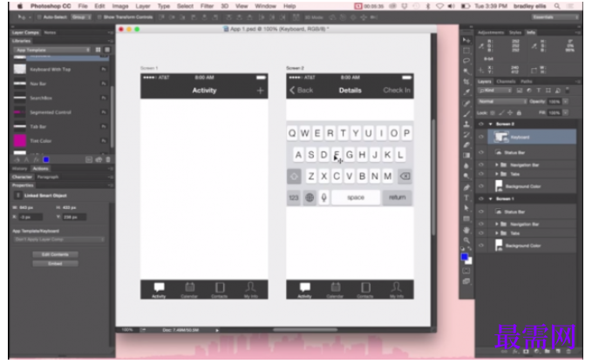Image resolution: width=592 pixels, height=364 pixels.
Task: Click the blue foreground color swatch
Action: pos(465,257)
